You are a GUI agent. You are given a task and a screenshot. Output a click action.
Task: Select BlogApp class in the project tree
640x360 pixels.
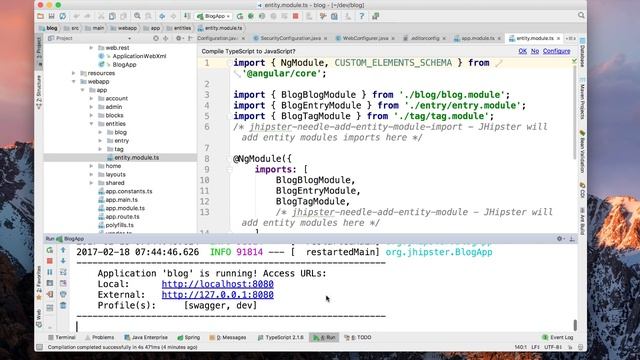(x=124, y=64)
